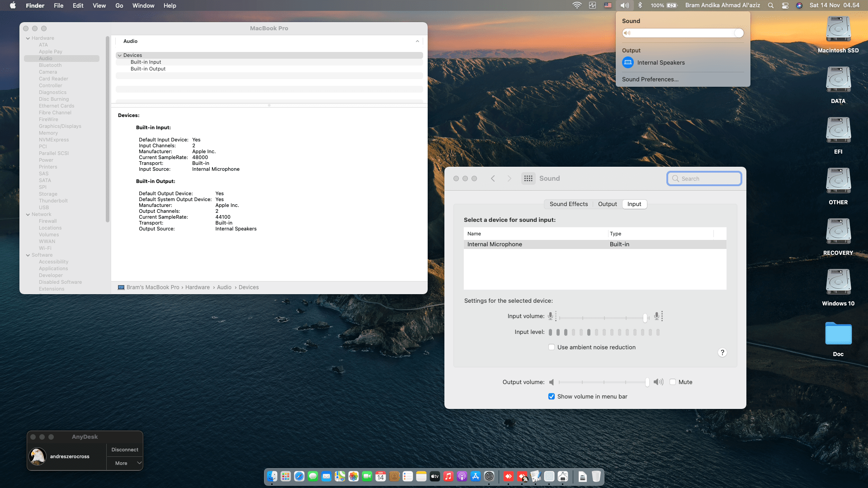The image size is (868, 488).
Task: Collapse the Devices disclosure triangle
Action: click(119, 55)
